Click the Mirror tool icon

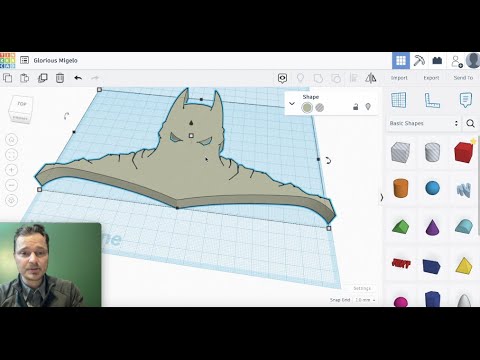[x=371, y=78]
